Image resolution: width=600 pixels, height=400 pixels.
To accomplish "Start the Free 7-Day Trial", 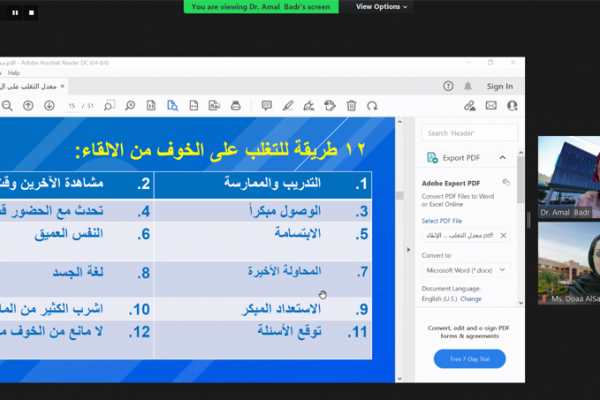I will point(469,358).
